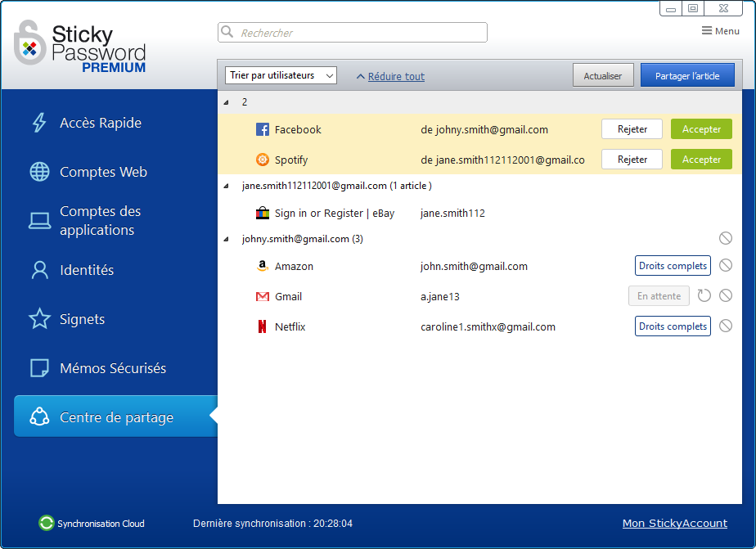Select the Sign in or Register | eBay row
This screenshot has height=549, width=756.
(x=479, y=213)
